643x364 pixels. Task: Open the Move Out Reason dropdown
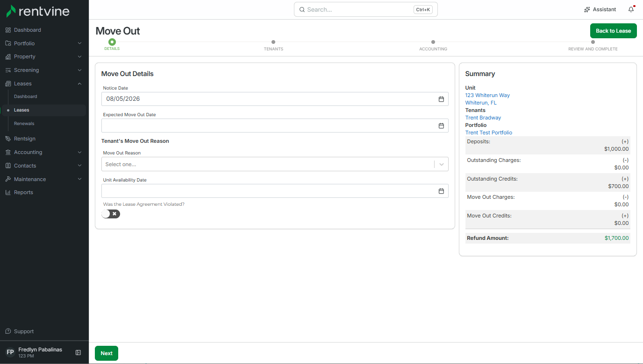275,164
